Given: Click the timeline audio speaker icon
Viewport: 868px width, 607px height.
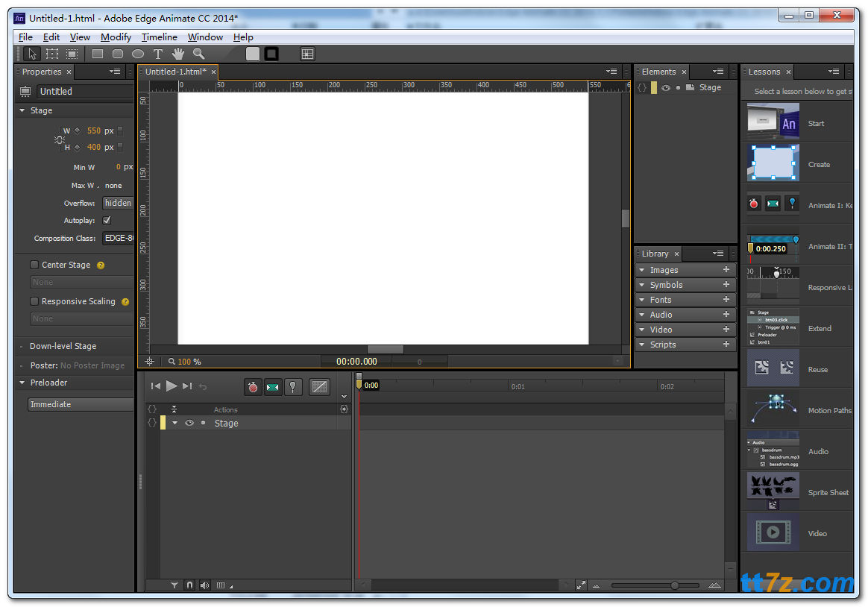Looking at the screenshot, I should (205, 585).
